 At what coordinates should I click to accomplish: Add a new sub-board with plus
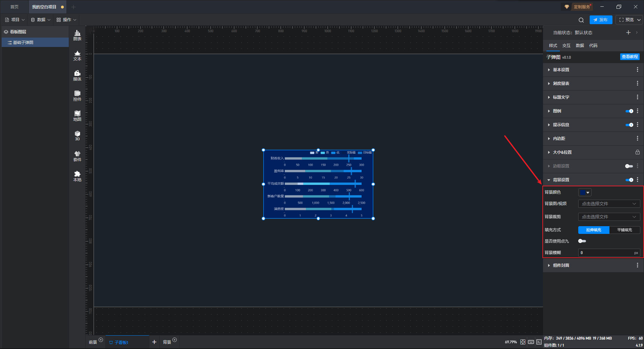(x=154, y=342)
